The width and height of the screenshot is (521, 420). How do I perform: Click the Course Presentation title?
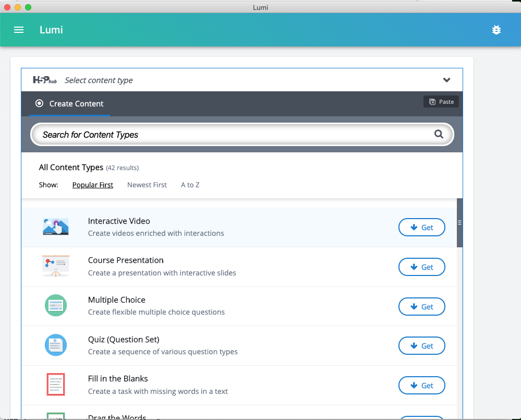(x=126, y=260)
